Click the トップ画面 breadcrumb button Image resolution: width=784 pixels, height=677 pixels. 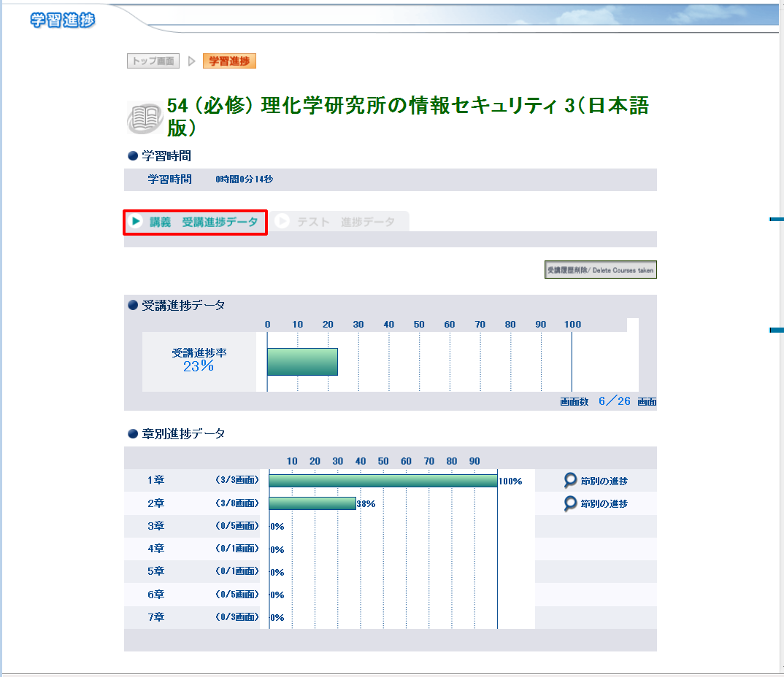[153, 61]
